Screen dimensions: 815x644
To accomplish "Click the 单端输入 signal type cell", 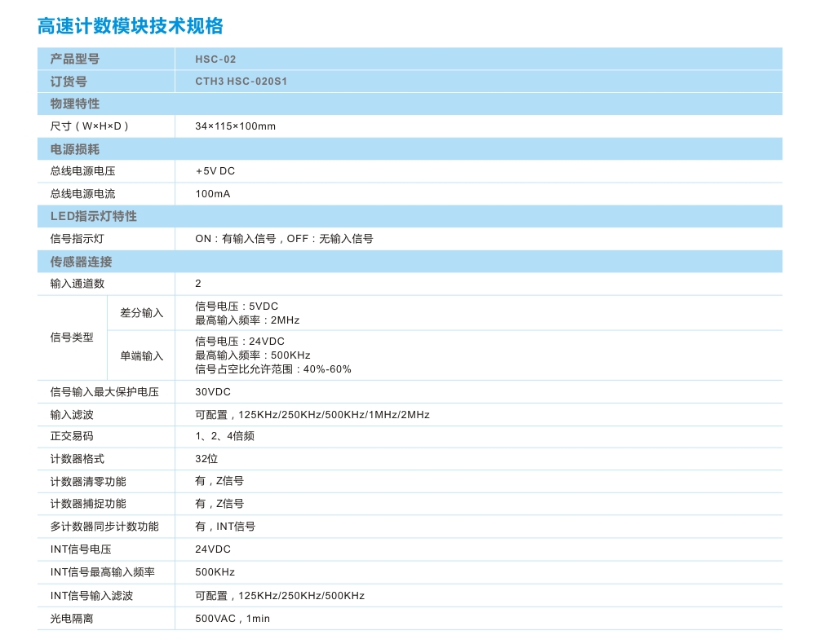I will tap(142, 355).
